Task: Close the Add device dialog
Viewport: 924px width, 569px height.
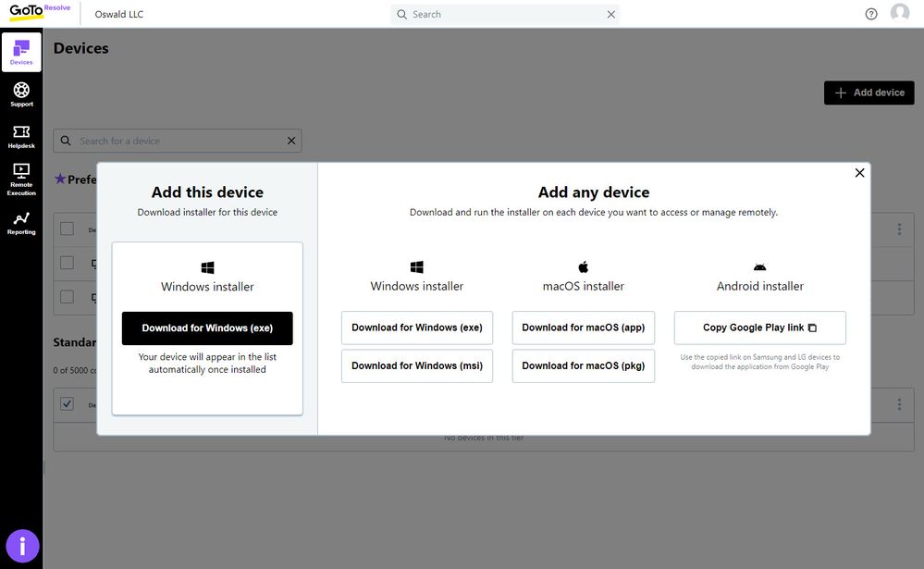Action: click(x=860, y=173)
